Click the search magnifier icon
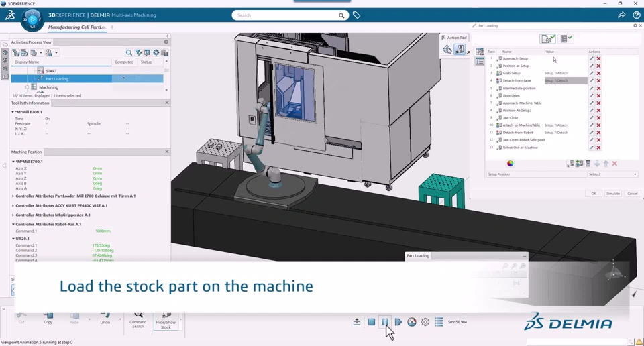Image resolution: width=644 pixels, height=346 pixels. pyautogui.click(x=341, y=15)
